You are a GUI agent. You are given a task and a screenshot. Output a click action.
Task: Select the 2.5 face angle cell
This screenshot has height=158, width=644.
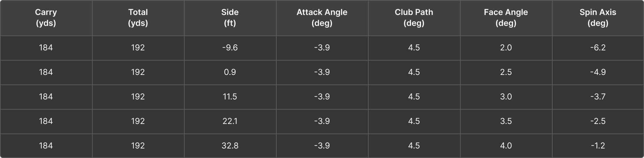(506, 72)
